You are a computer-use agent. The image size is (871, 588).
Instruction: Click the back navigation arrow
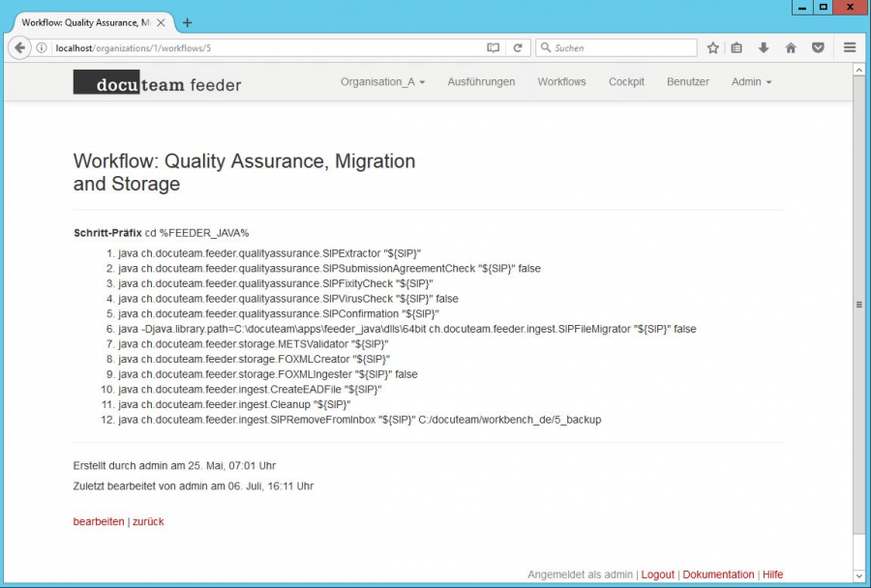pos(20,47)
